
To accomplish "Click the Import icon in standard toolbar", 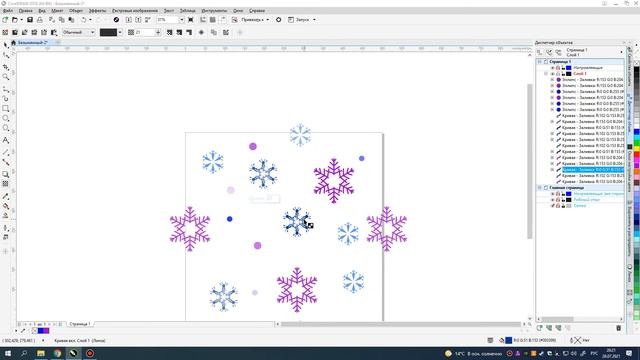I will pos(129,20).
